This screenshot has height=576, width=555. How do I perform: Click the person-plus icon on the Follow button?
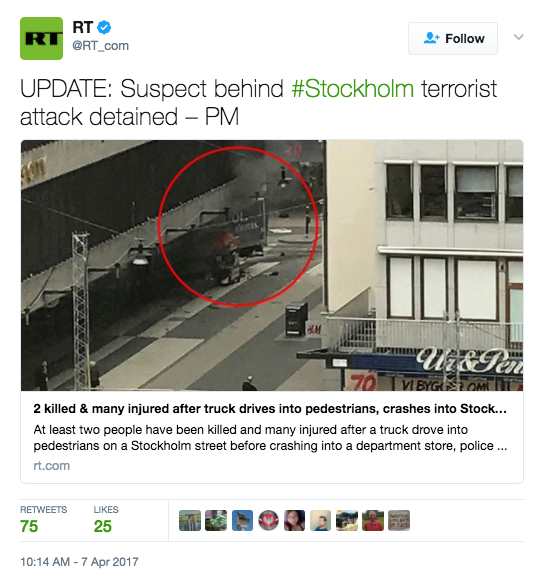[432, 38]
